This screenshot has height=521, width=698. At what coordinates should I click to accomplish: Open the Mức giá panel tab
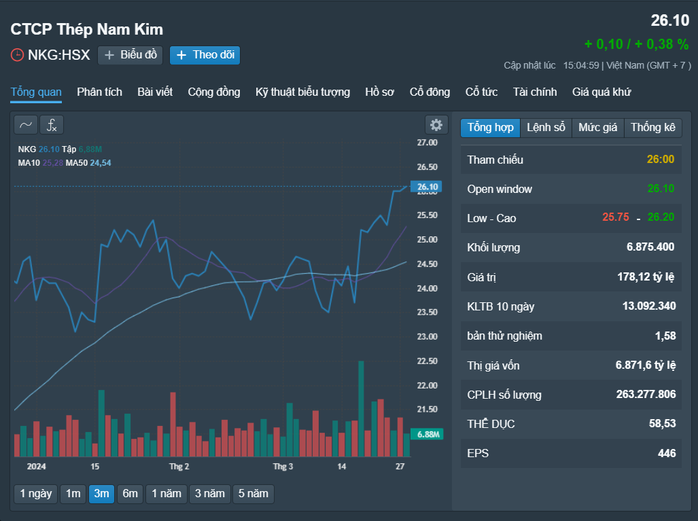coord(598,128)
